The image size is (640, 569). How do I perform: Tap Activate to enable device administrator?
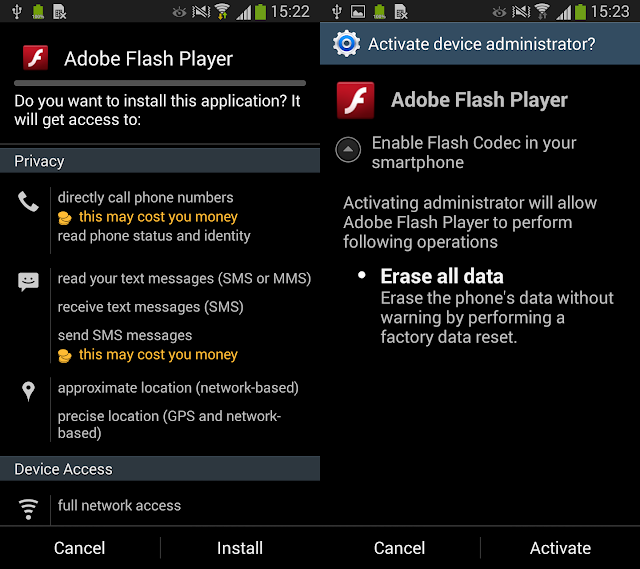click(560, 548)
